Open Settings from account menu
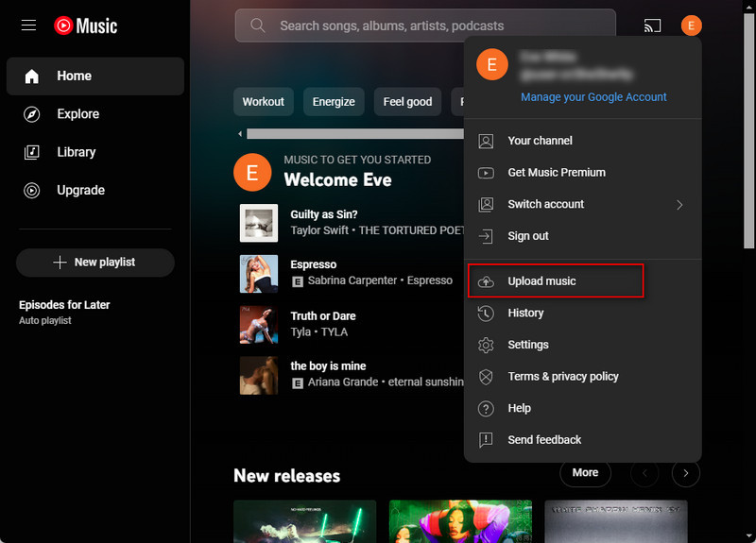 [x=582, y=345]
